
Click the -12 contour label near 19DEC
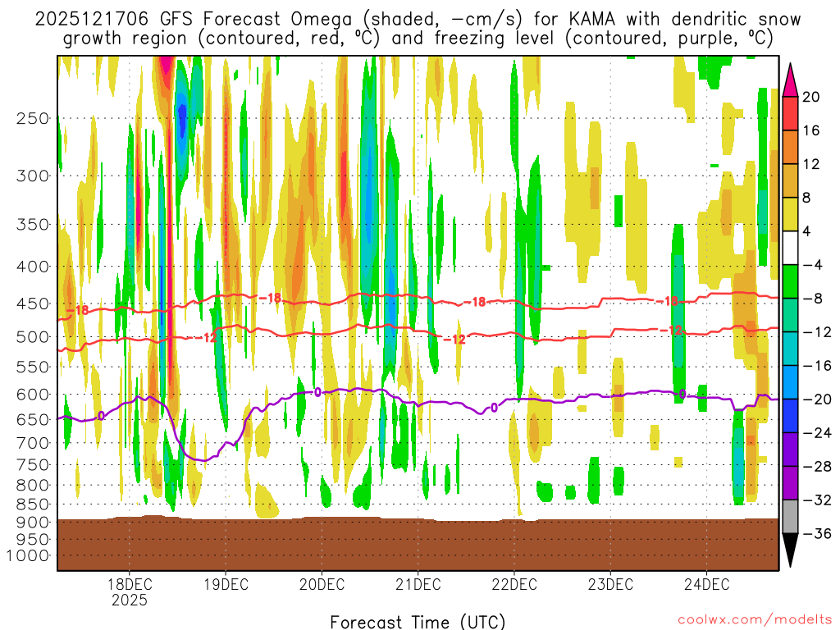tap(206, 338)
